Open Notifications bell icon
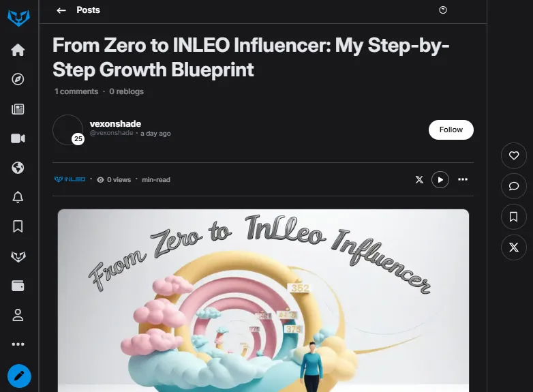Viewport: 533px width, 392px height. pyautogui.click(x=18, y=197)
